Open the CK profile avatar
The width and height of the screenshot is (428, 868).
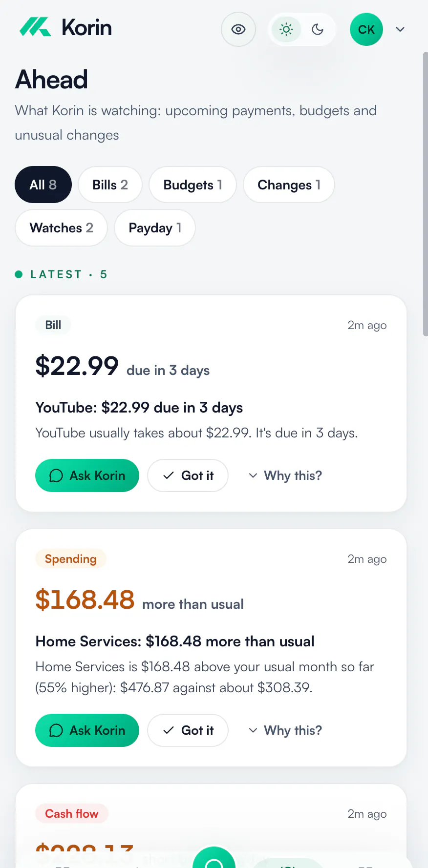(x=366, y=29)
